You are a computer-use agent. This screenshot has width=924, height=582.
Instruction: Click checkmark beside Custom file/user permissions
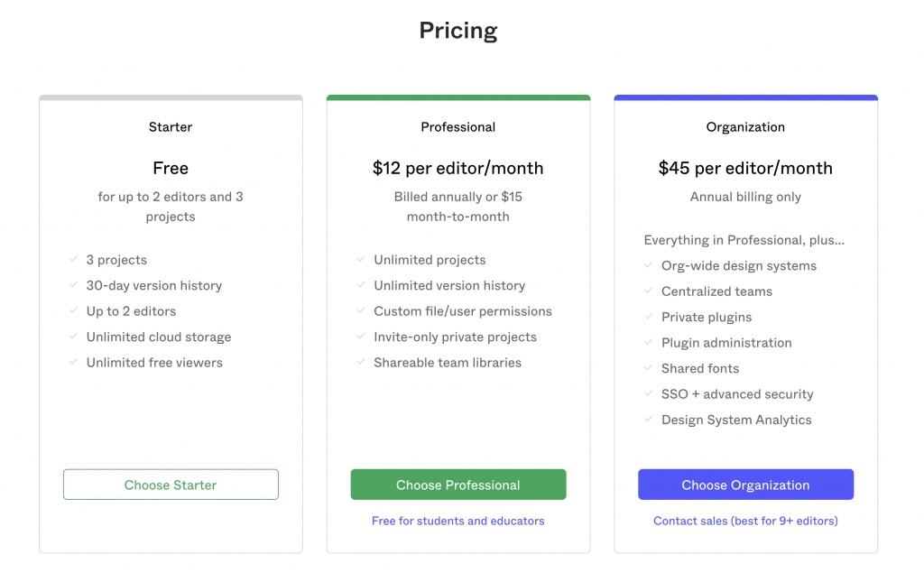361,310
